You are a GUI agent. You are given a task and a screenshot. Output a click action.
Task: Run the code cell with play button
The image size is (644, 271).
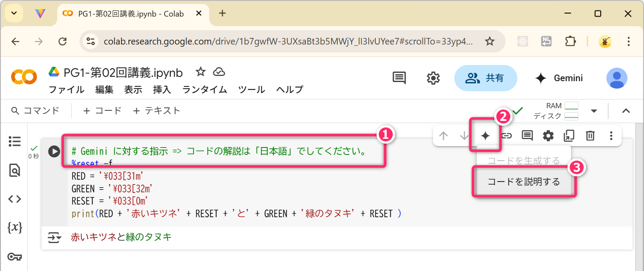click(54, 151)
